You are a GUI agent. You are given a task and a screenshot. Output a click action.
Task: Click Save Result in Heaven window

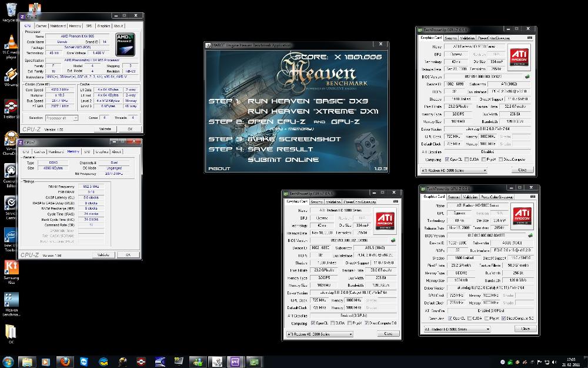[x=280, y=149]
